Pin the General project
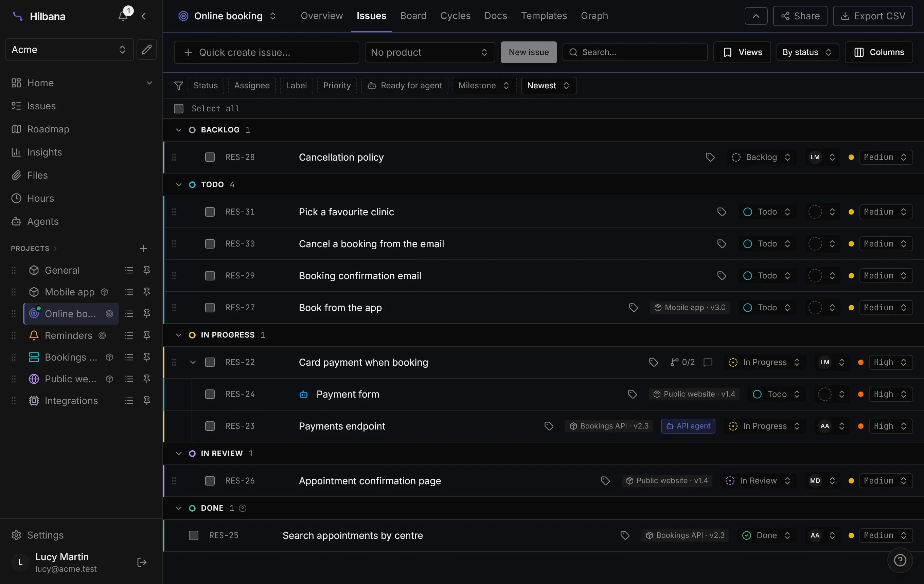Image resolution: width=924 pixels, height=584 pixels. 146,270
